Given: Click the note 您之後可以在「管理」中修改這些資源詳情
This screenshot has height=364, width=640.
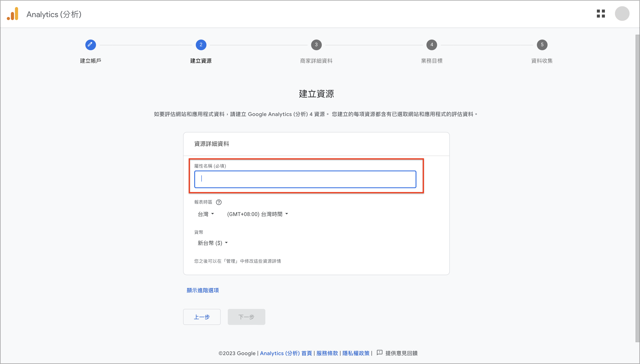Looking at the screenshot, I should pyautogui.click(x=238, y=261).
